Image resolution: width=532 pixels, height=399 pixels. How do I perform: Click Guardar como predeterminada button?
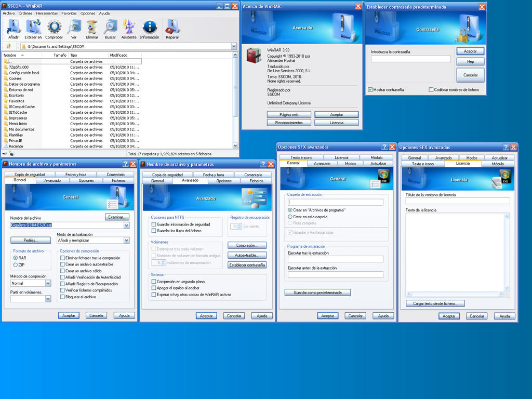click(317, 292)
